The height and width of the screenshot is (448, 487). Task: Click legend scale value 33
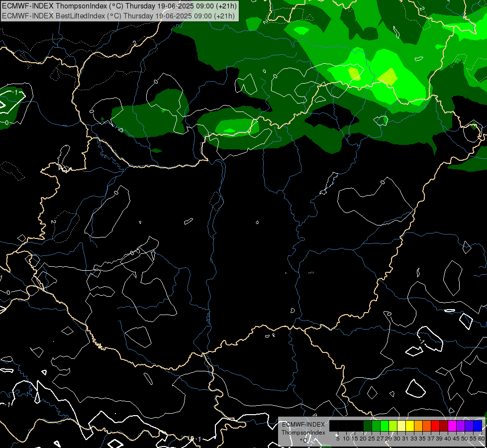(x=414, y=439)
